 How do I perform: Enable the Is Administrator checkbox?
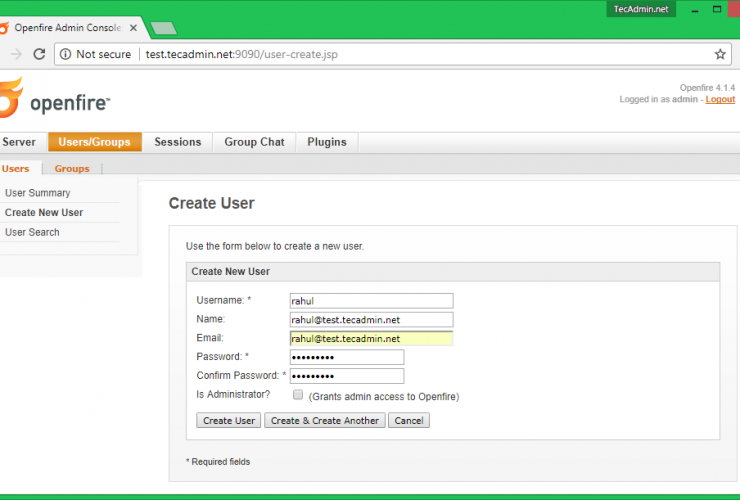(x=298, y=395)
